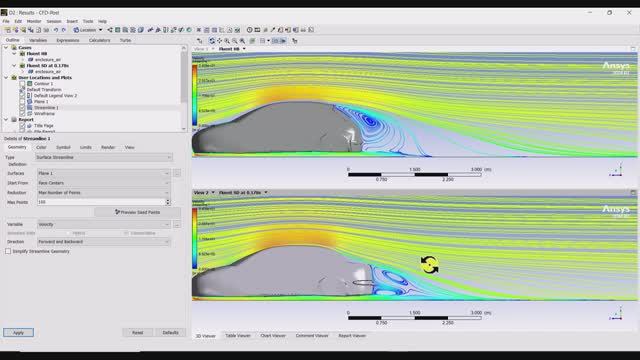Click the Max Points stepper arrows

(x=168, y=202)
